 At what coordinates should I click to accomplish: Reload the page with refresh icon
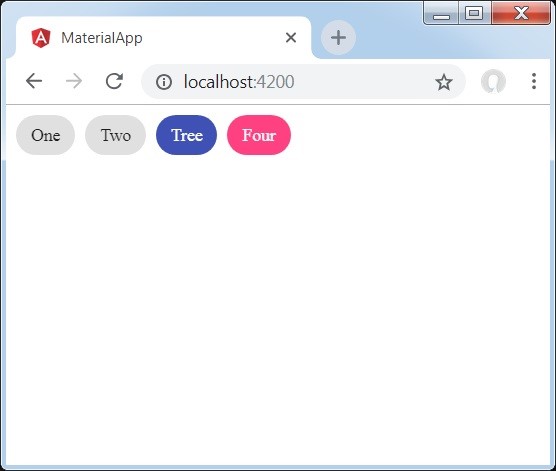(x=114, y=81)
